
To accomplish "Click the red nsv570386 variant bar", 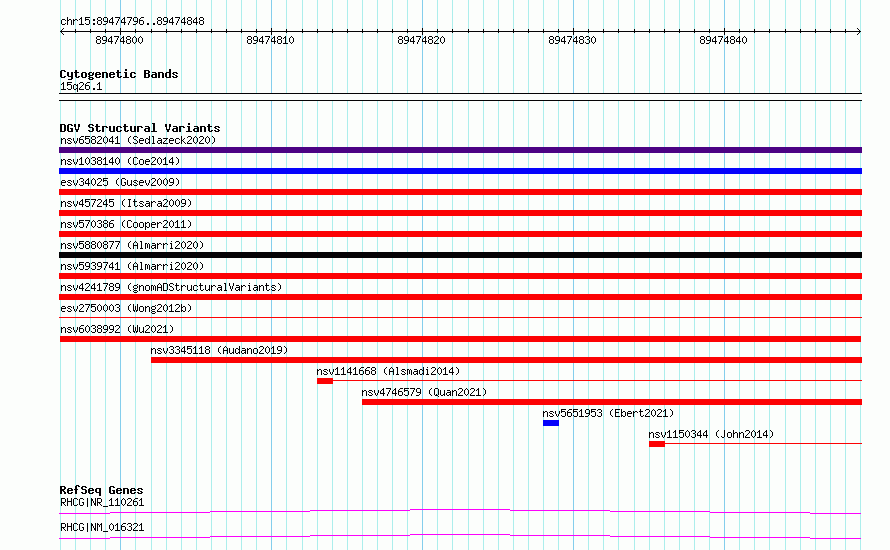I will (x=460, y=234).
